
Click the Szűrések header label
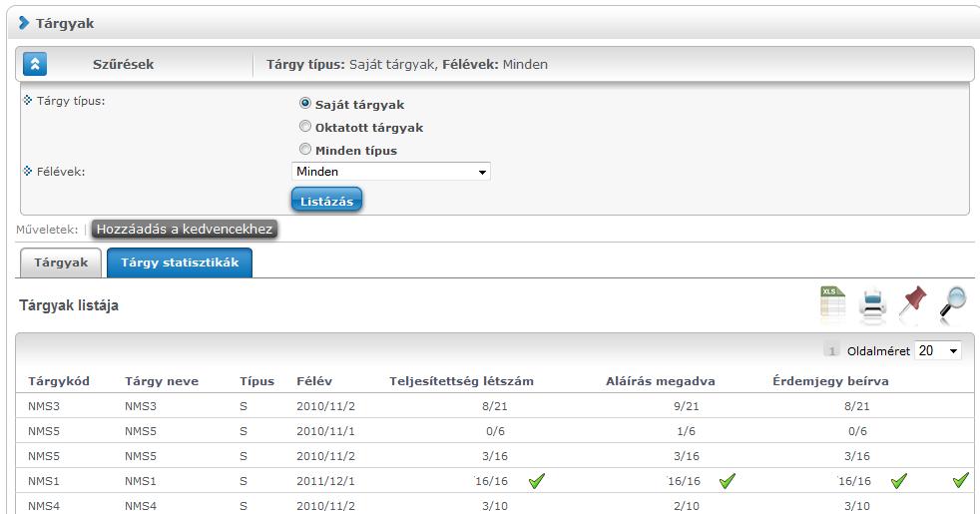click(123, 64)
